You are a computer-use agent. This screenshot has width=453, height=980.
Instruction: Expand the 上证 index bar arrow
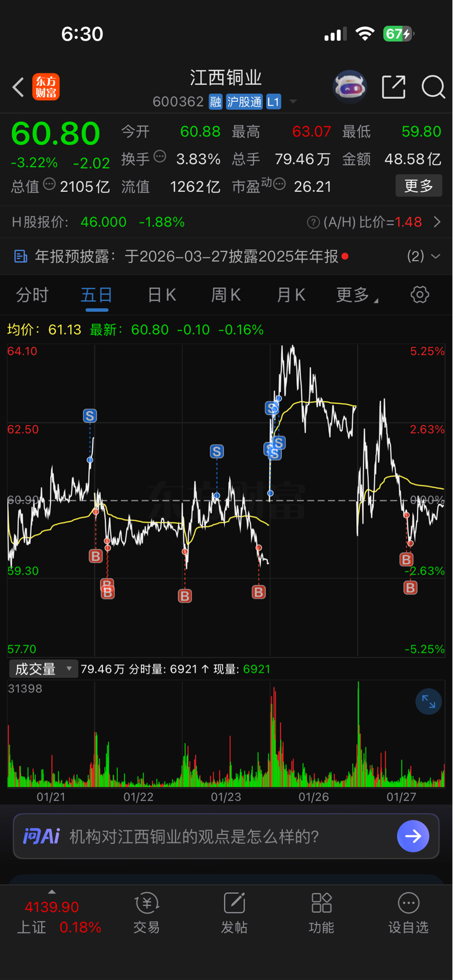pyautogui.click(x=52, y=892)
